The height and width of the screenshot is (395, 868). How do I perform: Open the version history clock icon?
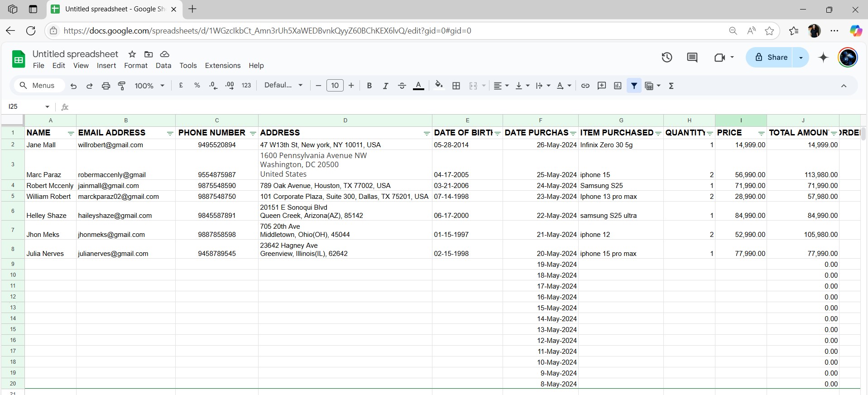pos(667,58)
